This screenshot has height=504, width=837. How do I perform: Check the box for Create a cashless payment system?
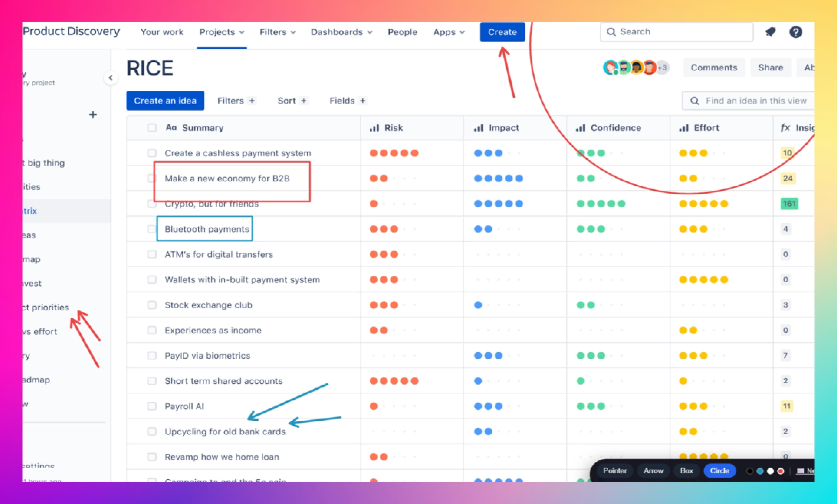coord(152,153)
